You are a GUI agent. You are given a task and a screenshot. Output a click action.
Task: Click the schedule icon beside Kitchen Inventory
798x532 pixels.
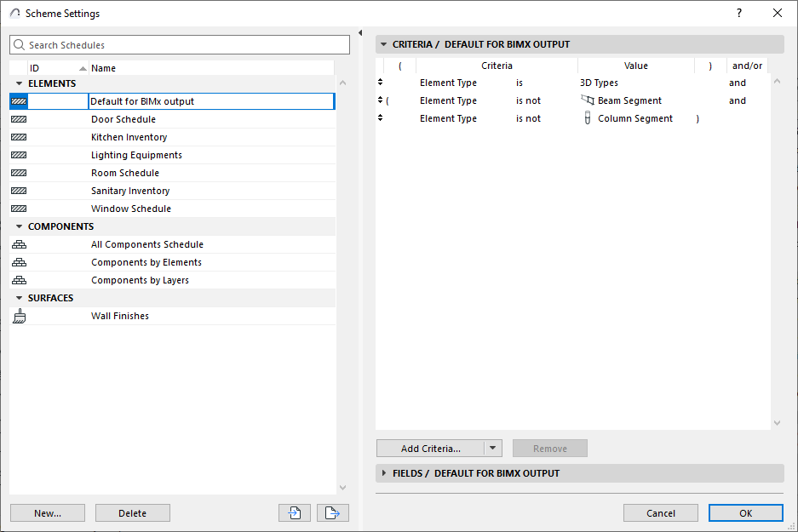(19, 137)
